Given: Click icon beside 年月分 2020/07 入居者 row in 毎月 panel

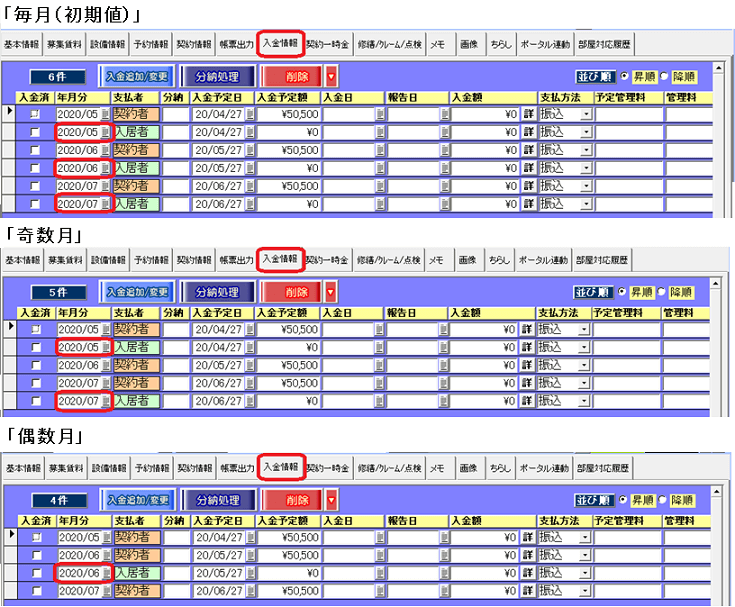Looking at the screenshot, I should tap(106, 204).
